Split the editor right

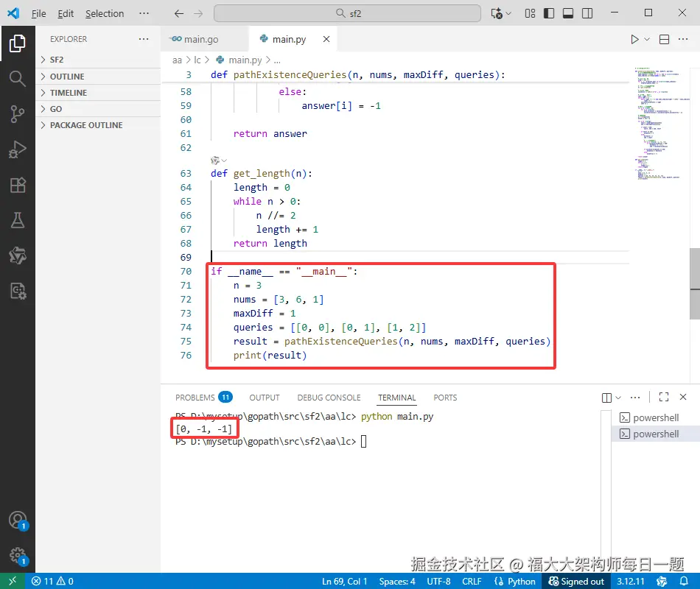tap(665, 39)
